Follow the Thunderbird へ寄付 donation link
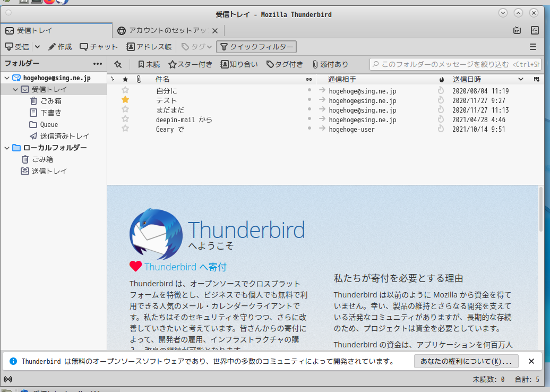Image resolution: width=550 pixels, height=392 pixels. (185, 267)
